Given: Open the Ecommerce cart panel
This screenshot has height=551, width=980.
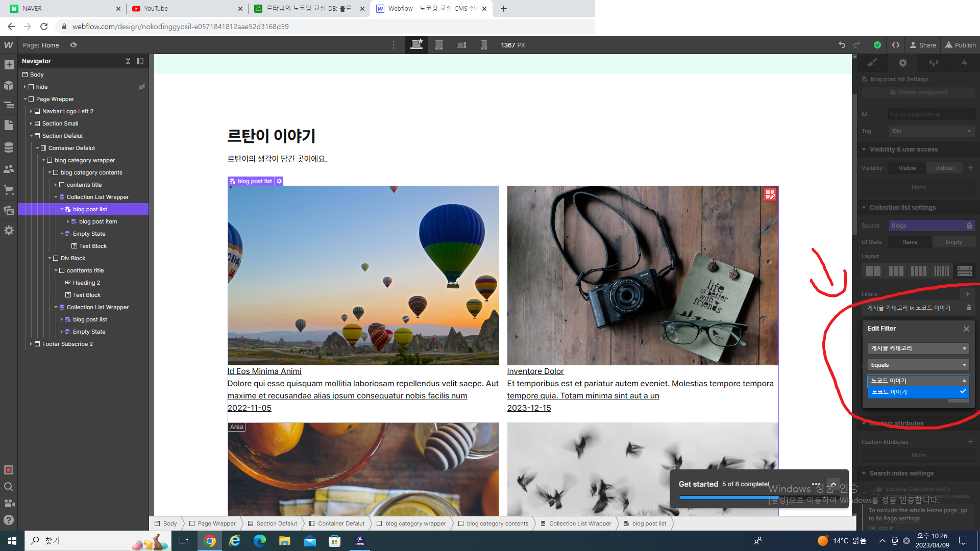Looking at the screenshot, I should click(9, 190).
